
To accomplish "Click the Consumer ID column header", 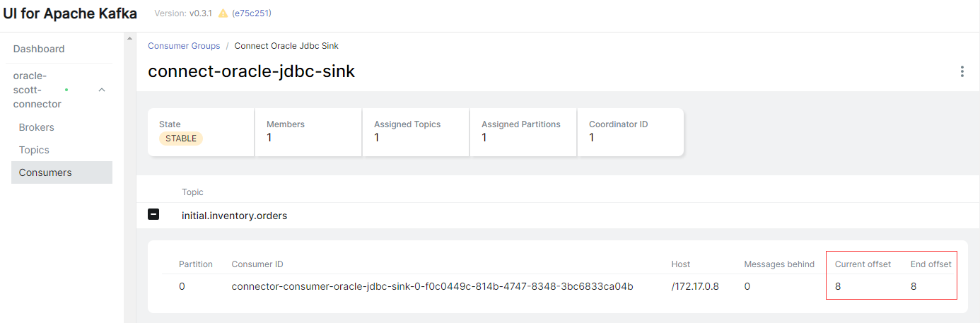I will 257,264.
